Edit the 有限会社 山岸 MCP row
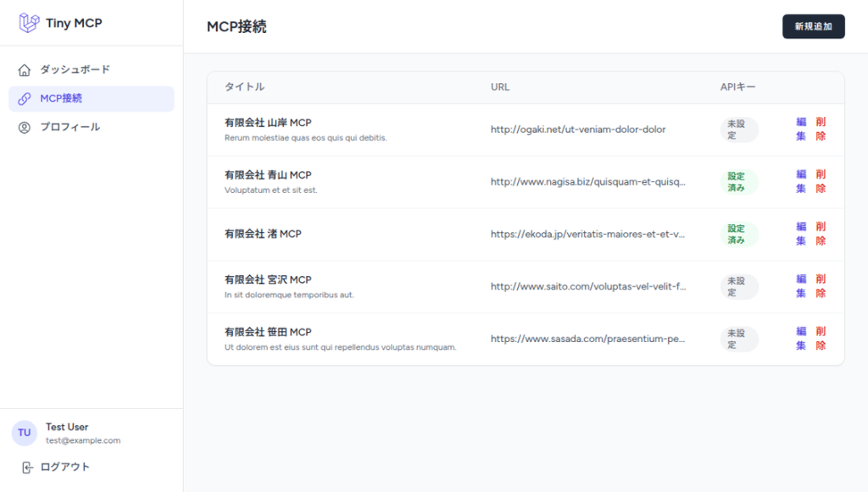868x492 pixels. pos(801,129)
